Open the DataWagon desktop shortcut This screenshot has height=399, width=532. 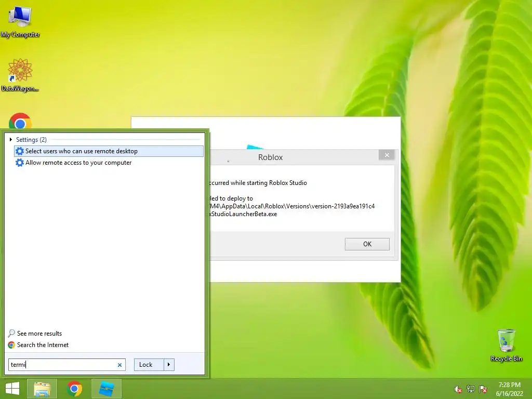tap(20, 75)
